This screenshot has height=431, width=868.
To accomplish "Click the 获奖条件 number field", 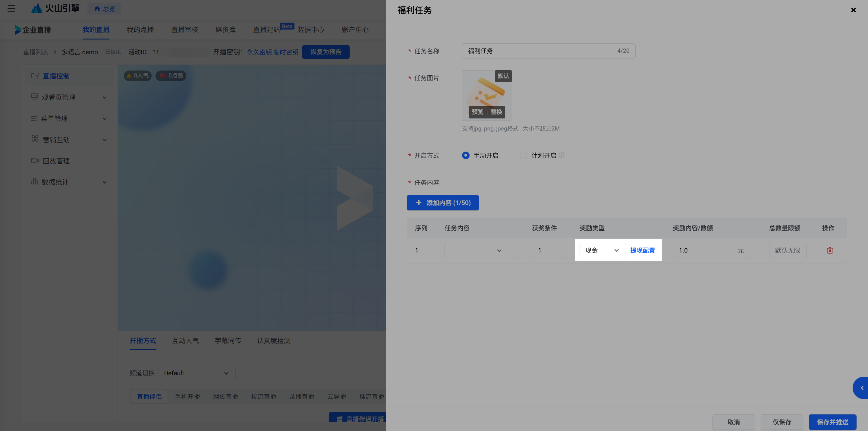I will point(548,250).
